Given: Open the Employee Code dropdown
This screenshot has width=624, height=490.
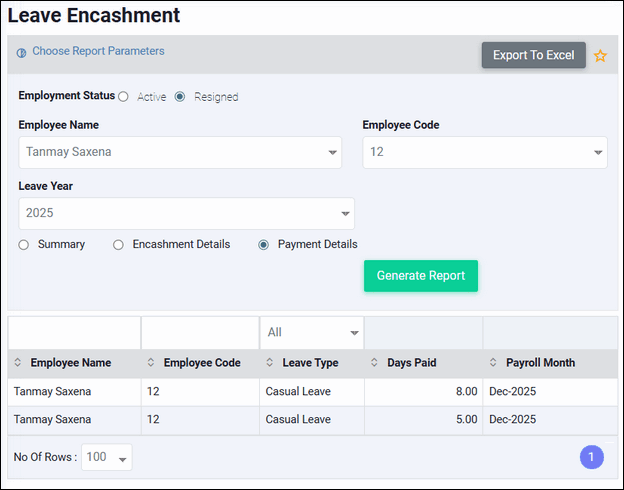Looking at the screenshot, I should coord(484,153).
